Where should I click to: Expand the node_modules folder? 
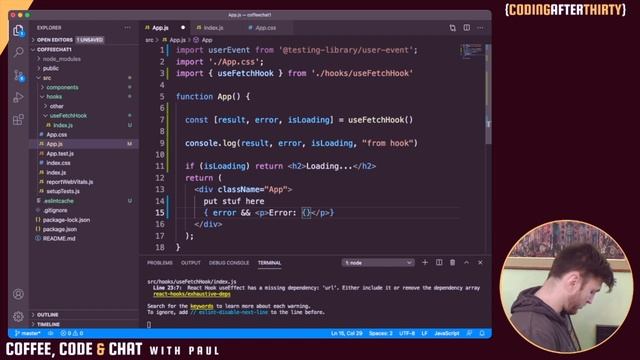pyautogui.click(x=61, y=59)
